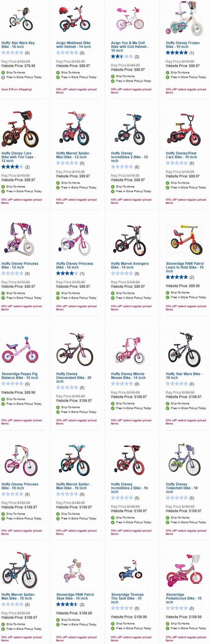Open Stoneridge Peppa Pig Balance Bike link
This screenshot has height=644, width=210.
click(x=20, y=376)
